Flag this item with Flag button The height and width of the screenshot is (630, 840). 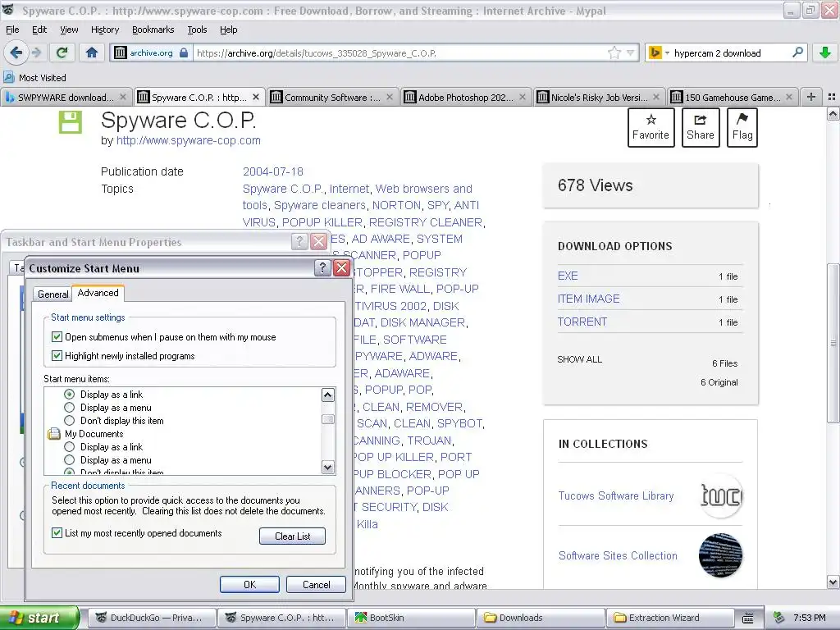point(742,127)
